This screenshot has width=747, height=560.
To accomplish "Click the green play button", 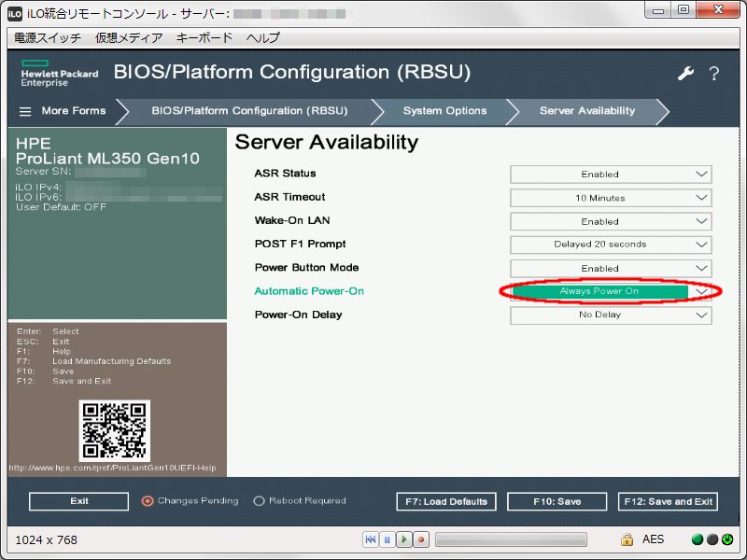I will point(404,539).
